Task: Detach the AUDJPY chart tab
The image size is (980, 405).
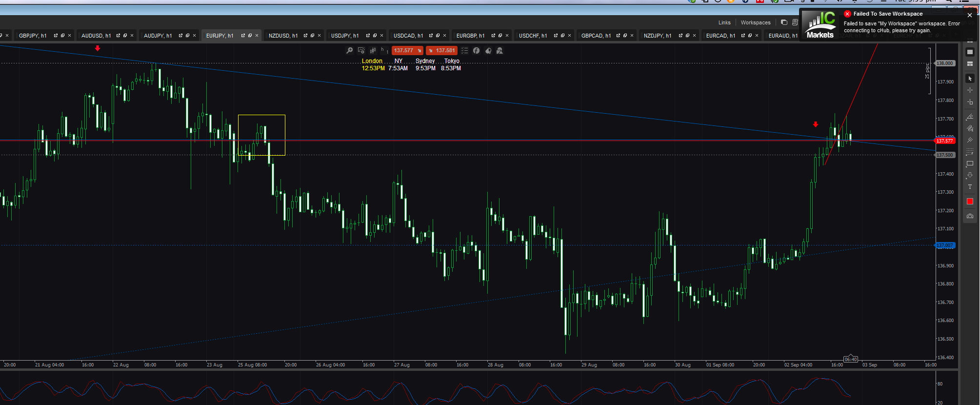Action: (180, 36)
